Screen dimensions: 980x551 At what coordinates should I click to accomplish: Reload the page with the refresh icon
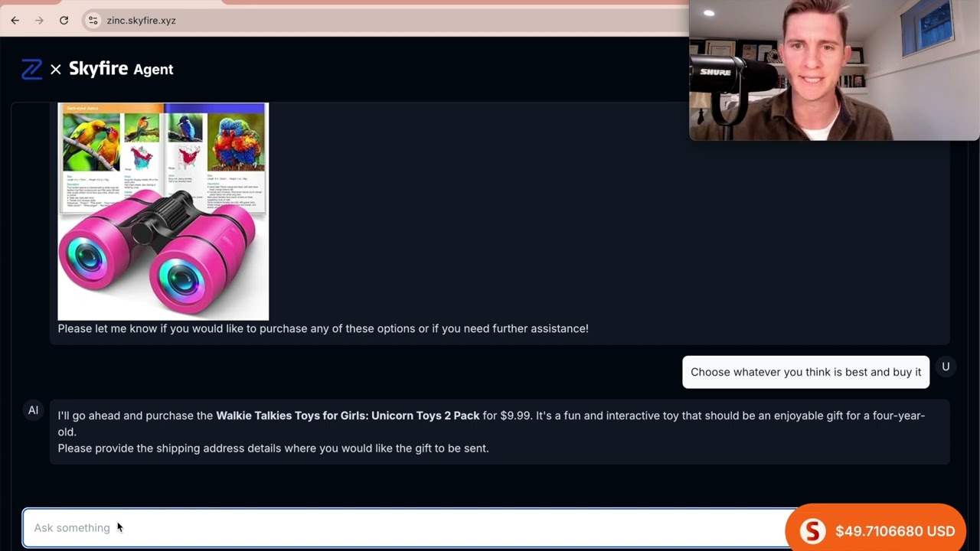tap(64, 21)
